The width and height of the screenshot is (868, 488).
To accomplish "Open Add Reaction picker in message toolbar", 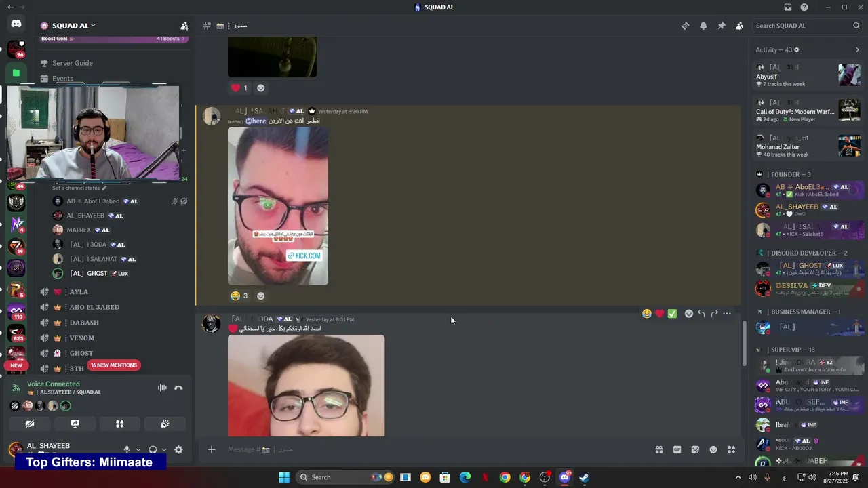I will [689, 314].
